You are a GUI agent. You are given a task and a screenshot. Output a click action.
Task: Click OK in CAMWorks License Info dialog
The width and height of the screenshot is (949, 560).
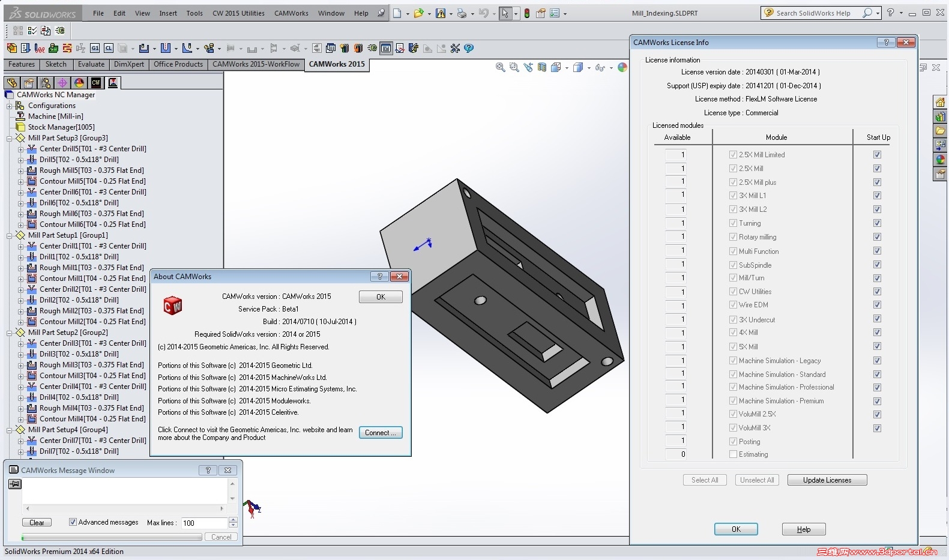point(736,529)
